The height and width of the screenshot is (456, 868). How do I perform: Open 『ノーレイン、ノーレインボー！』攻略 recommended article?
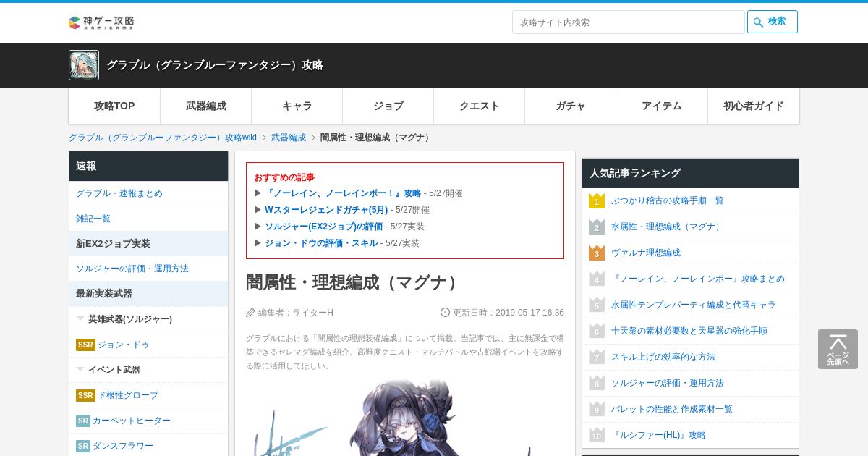(x=343, y=193)
